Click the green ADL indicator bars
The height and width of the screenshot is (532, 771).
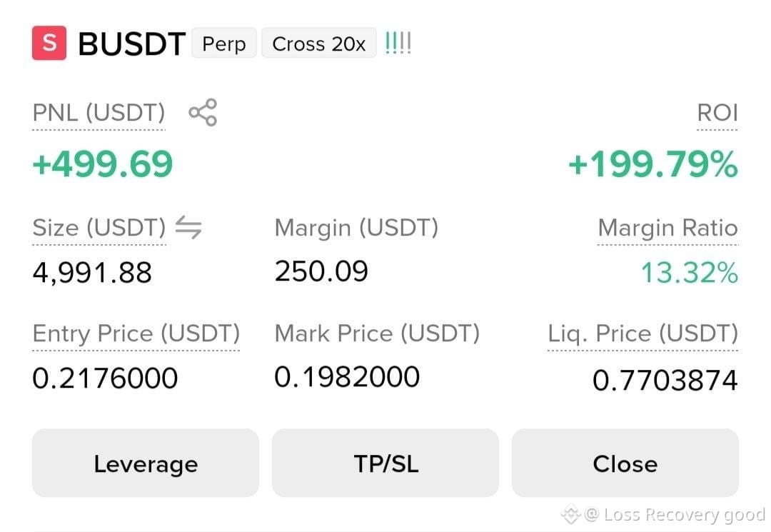pos(398,44)
